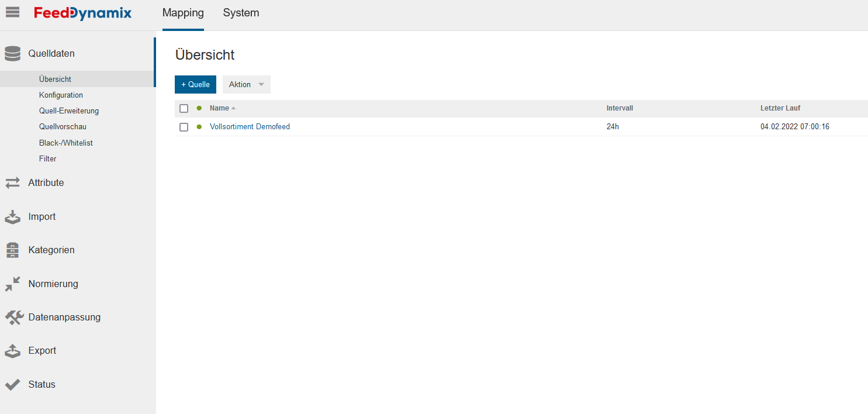The height and width of the screenshot is (414, 868).
Task: Click the Normierung collapse-arrows icon
Action: pos(12,284)
